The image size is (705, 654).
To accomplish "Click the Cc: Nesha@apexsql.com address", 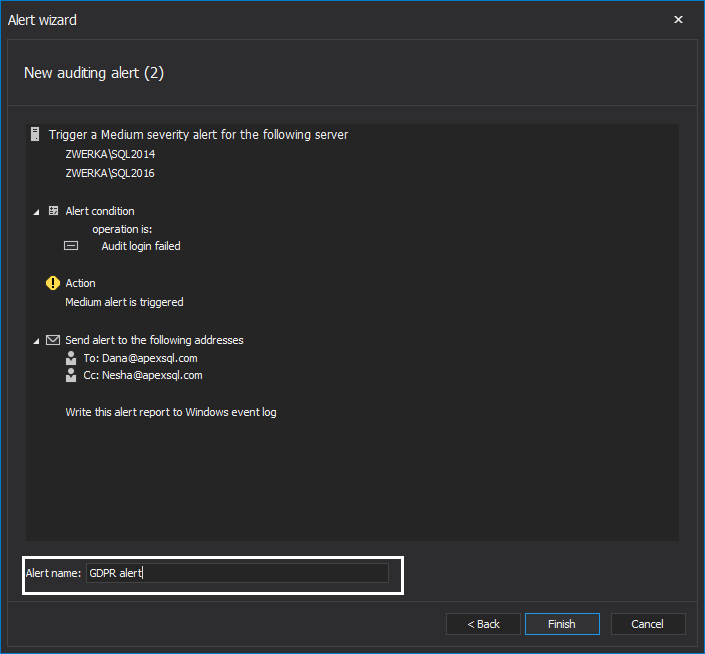I will coord(143,375).
